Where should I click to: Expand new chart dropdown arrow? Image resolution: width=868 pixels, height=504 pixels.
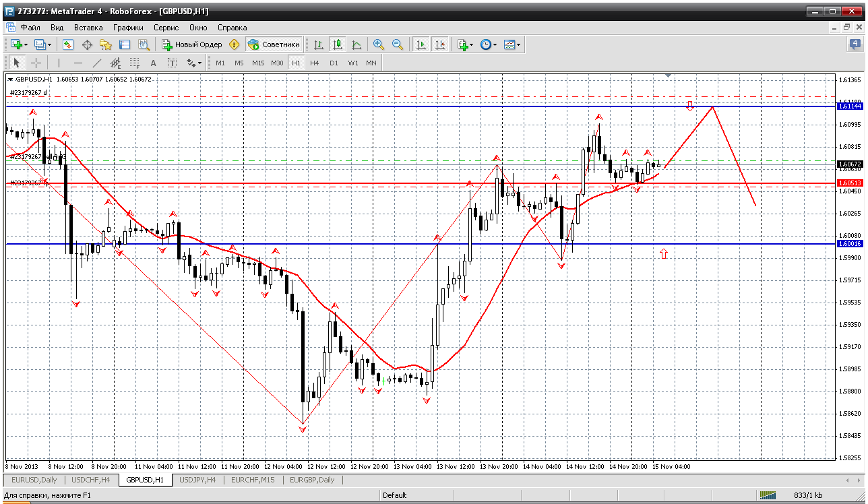pyautogui.click(x=26, y=45)
